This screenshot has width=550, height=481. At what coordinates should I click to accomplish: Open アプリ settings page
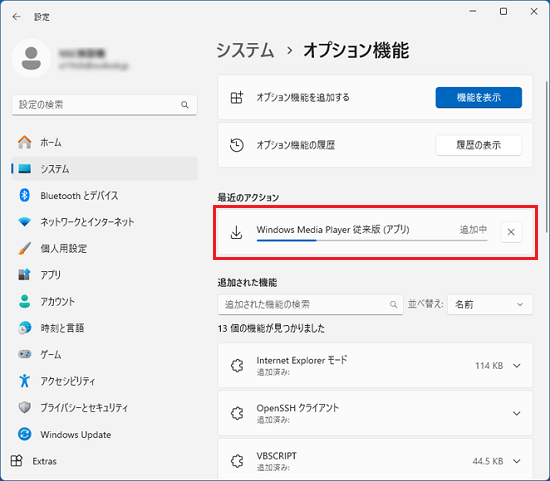click(x=104, y=275)
